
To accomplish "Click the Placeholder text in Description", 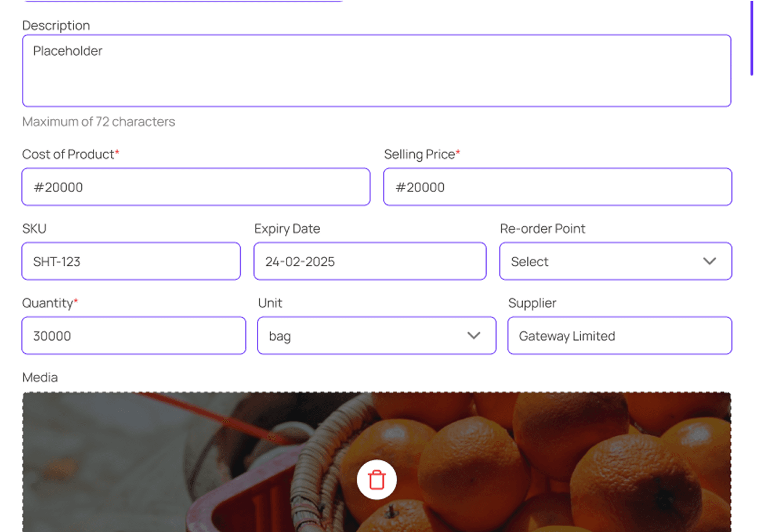I will click(67, 50).
